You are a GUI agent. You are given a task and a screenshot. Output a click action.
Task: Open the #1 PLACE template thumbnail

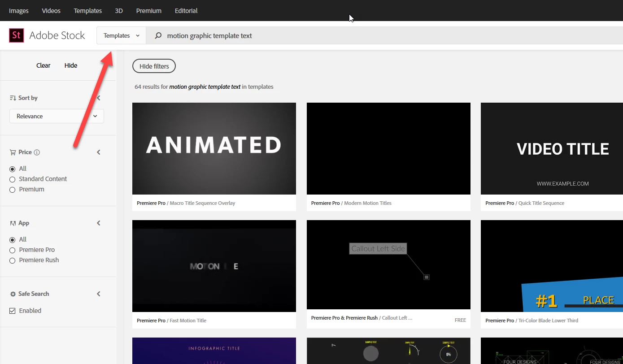point(552,266)
